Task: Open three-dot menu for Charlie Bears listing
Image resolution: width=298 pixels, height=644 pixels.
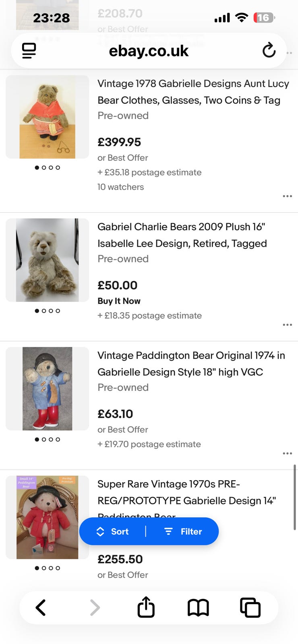Action: click(287, 325)
